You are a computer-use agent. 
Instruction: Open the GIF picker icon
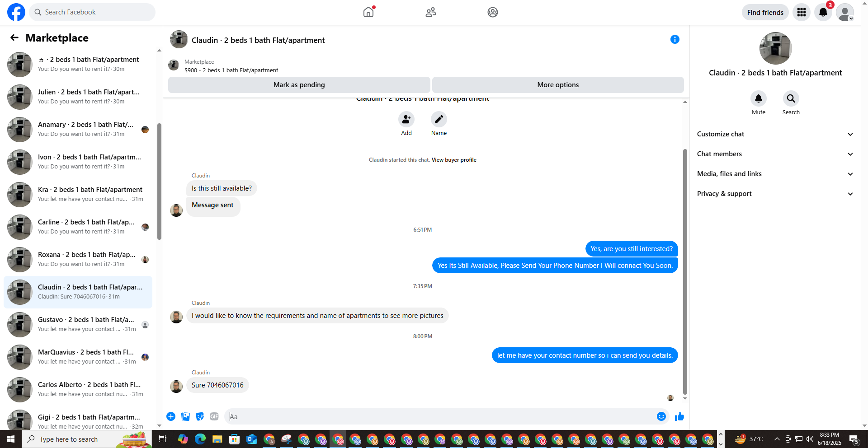[214, 416]
